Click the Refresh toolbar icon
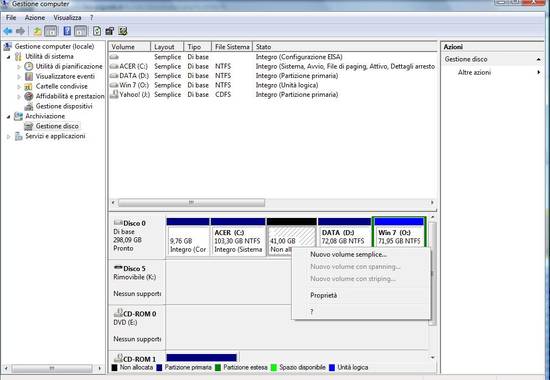The width and height of the screenshot is (550, 380). tap(97, 31)
